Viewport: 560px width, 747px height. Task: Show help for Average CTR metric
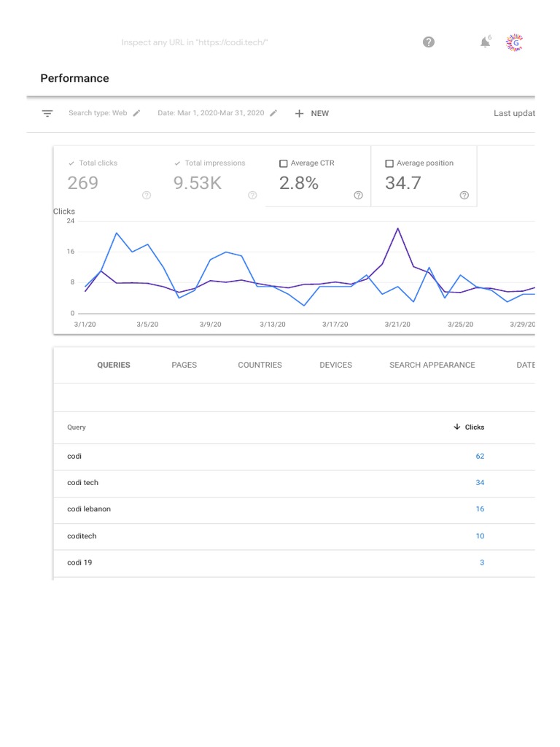[358, 195]
